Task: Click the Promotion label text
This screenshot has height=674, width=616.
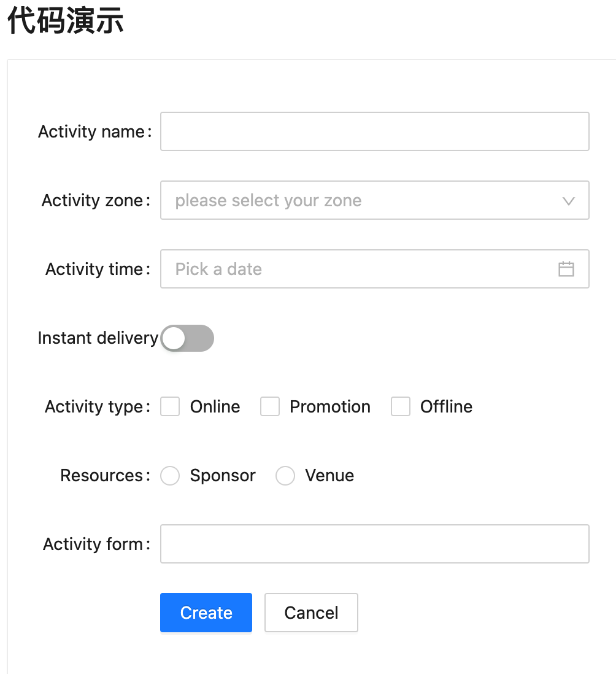Action: click(x=330, y=406)
